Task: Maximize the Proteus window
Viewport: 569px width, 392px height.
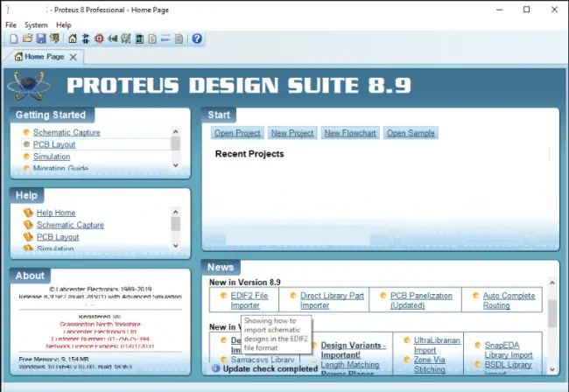Action: coord(526,10)
